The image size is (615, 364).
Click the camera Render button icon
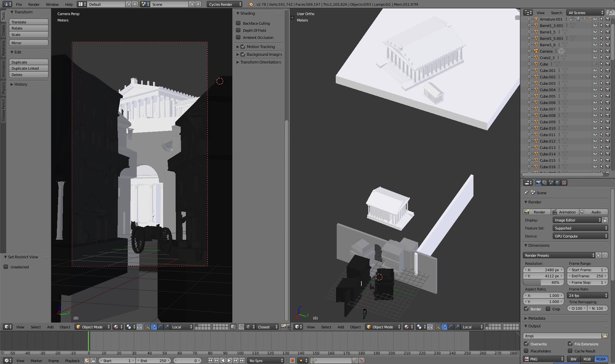527,212
